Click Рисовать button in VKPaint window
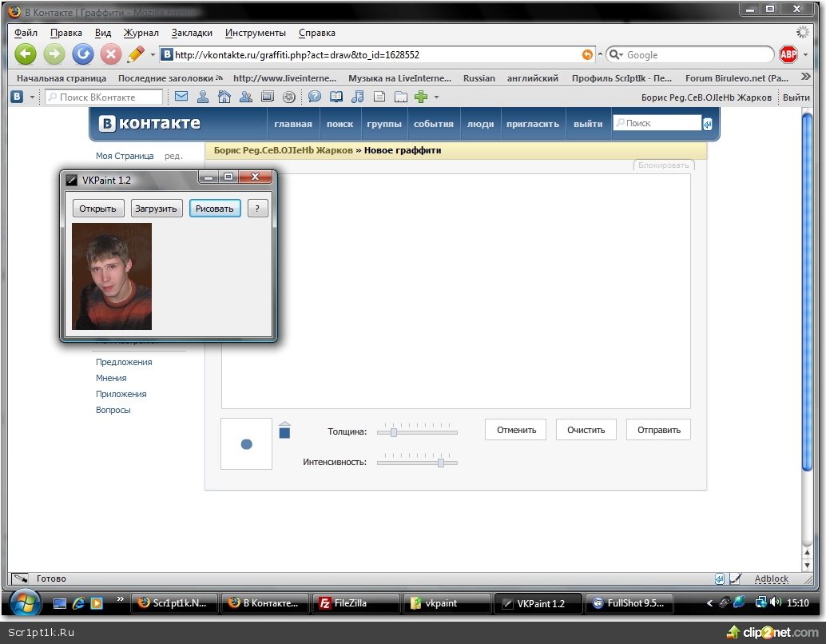826x644 pixels. point(214,209)
